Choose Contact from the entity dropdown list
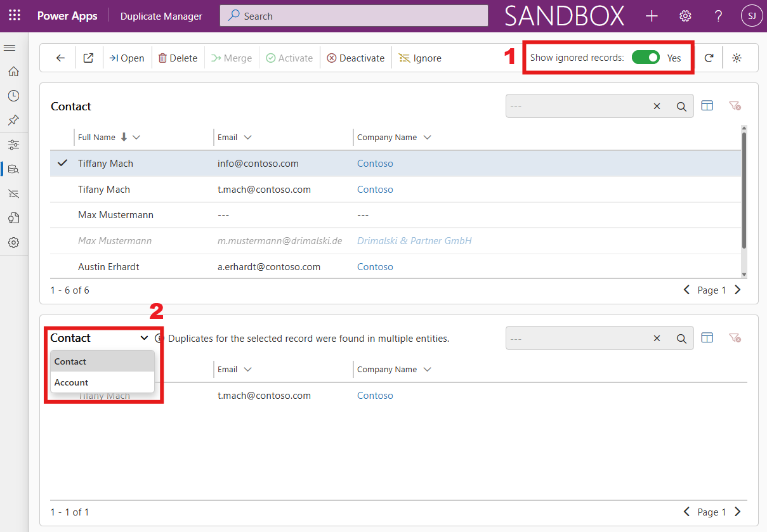767x532 pixels. click(x=102, y=361)
